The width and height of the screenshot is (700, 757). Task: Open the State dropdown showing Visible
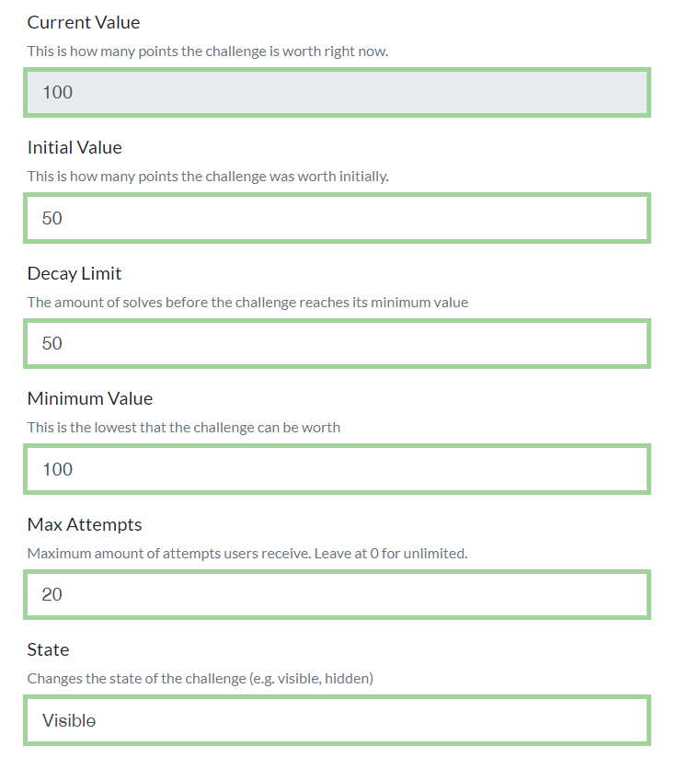(337, 720)
